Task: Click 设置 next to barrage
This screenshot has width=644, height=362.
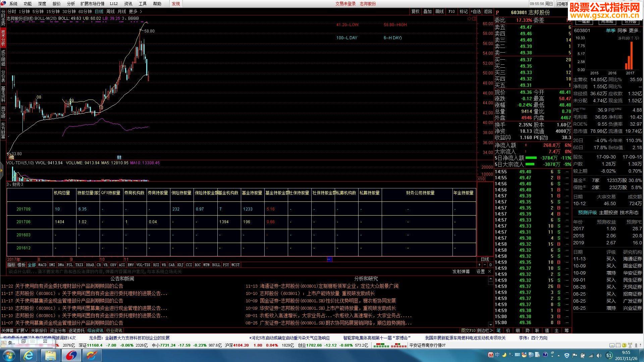Action: coord(480,271)
